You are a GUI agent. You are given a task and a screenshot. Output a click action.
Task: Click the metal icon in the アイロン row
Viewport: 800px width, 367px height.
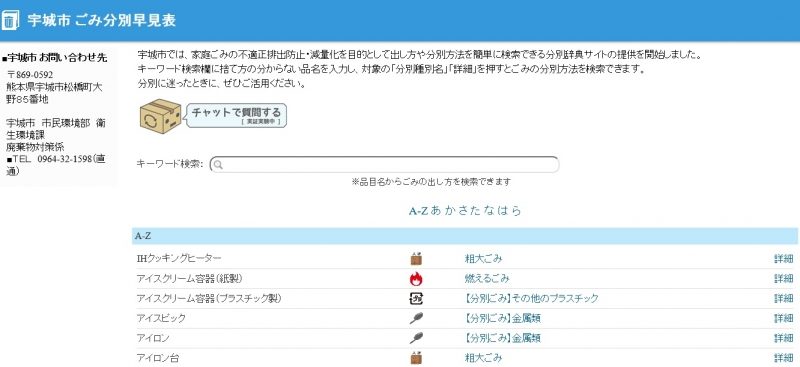416,338
